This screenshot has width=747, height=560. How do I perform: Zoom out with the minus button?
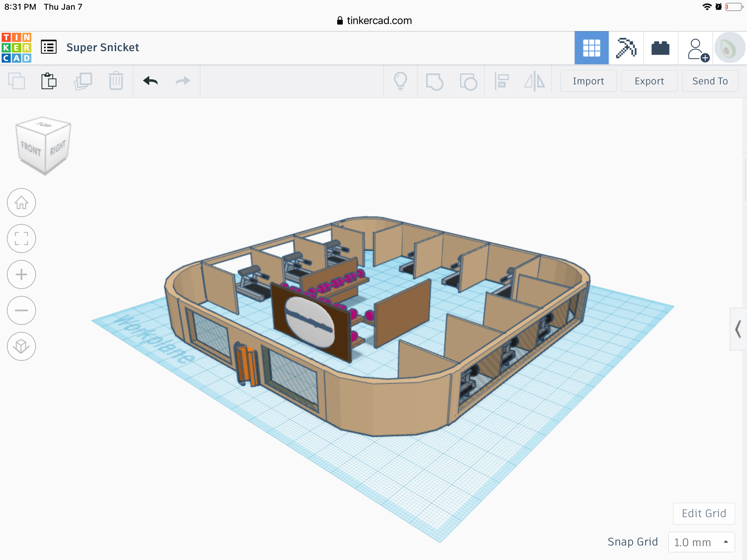point(21,310)
